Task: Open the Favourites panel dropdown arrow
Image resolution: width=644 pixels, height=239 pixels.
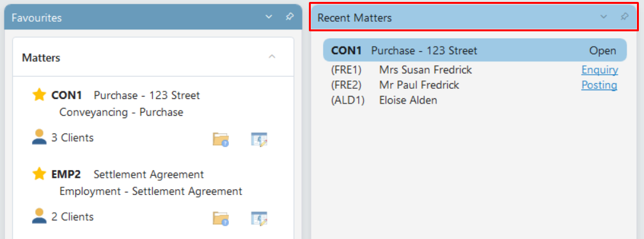Action: tap(269, 17)
